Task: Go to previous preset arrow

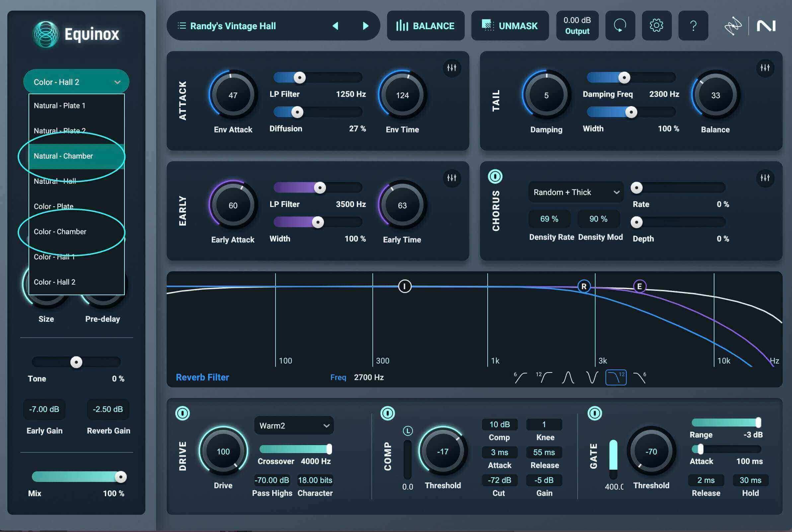Action: click(x=335, y=26)
